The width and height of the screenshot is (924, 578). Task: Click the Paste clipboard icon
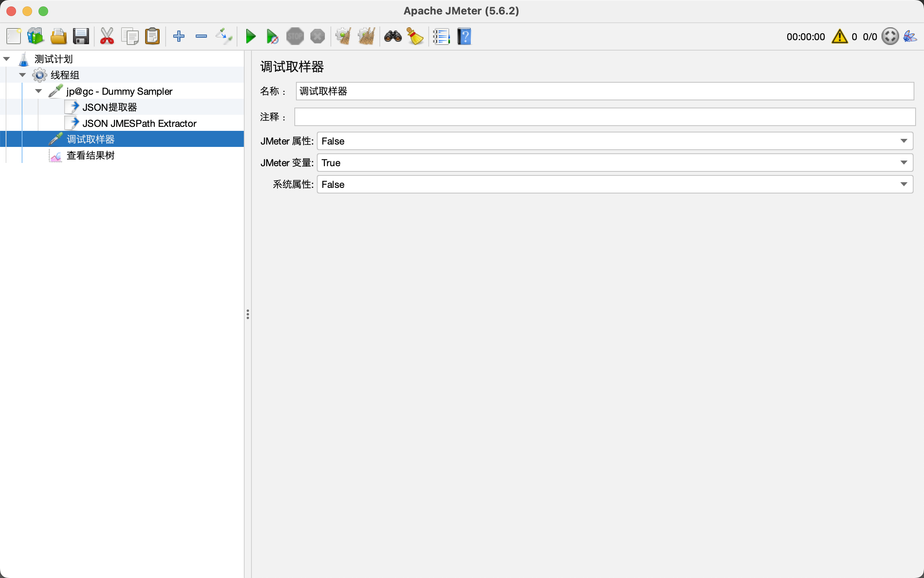tap(152, 37)
